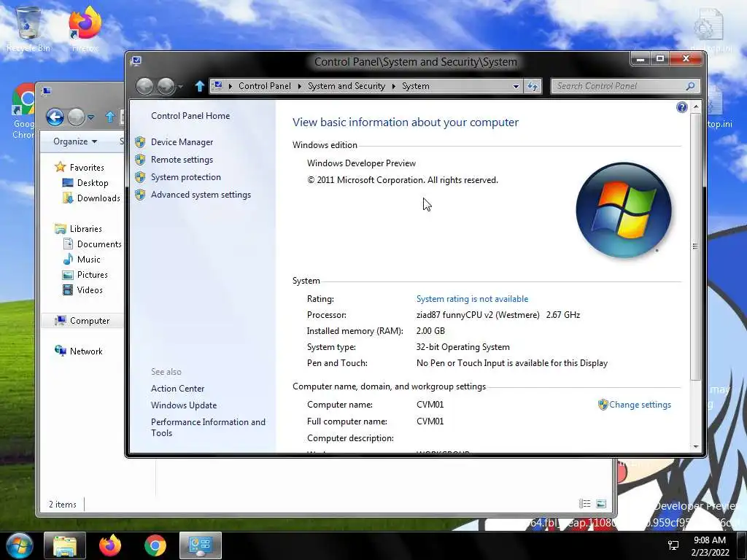Image resolution: width=747 pixels, height=560 pixels.
Task: Click Up arrow in Explorer window
Action: (x=110, y=117)
